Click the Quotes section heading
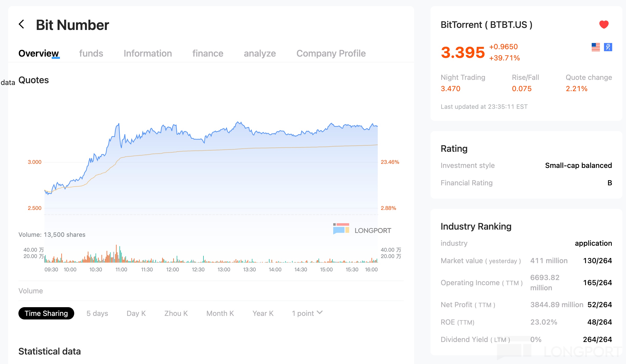 [34, 80]
